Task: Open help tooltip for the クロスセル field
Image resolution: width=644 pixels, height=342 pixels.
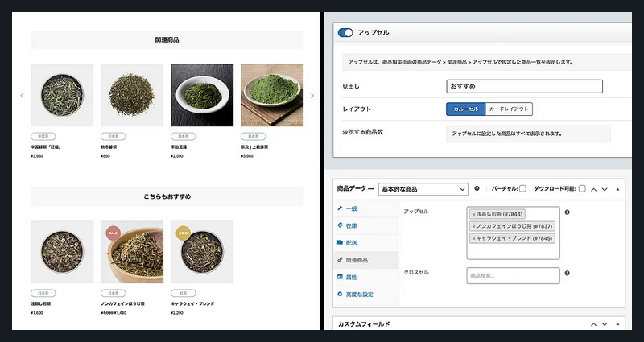Action: pyautogui.click(x=568, y=273)
